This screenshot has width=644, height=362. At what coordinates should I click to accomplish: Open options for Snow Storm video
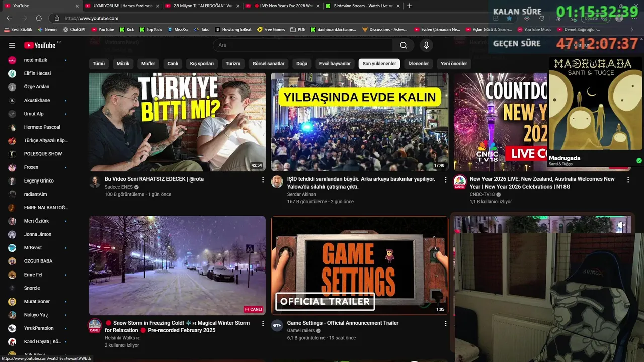click(x=263, y=324)
